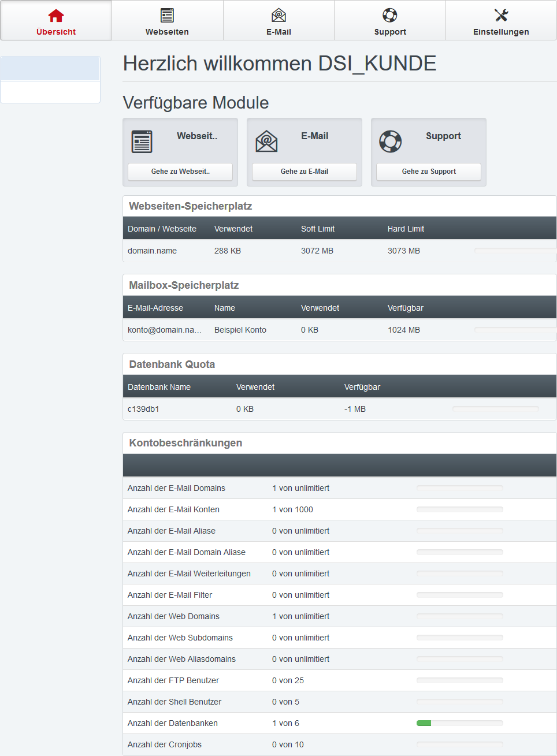Screen dimensions: 557x756
Task: Click the red home Übersicht icon
Action: click(56, 16)
